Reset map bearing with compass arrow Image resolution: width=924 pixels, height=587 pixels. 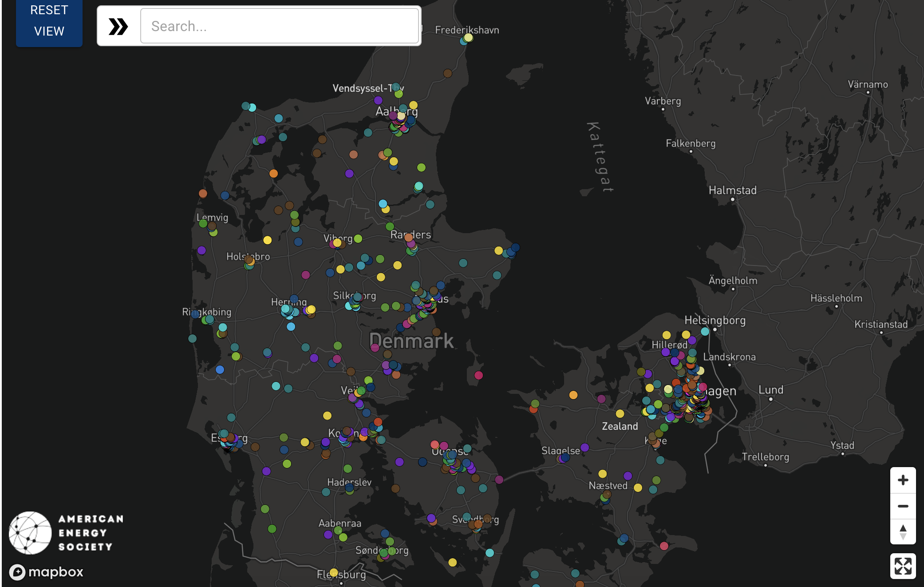tap(903, 531)
